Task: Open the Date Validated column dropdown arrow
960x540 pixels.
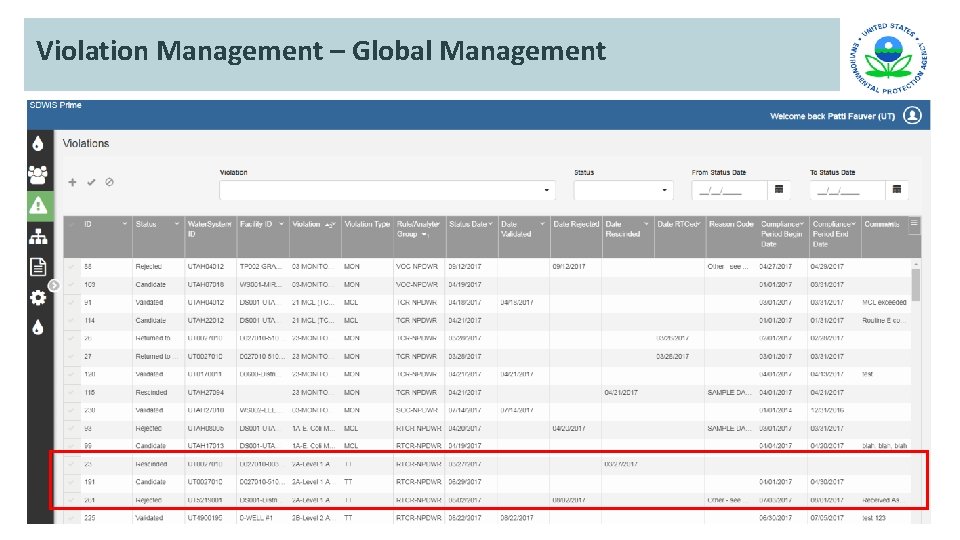Action: (x=542, y=224)
